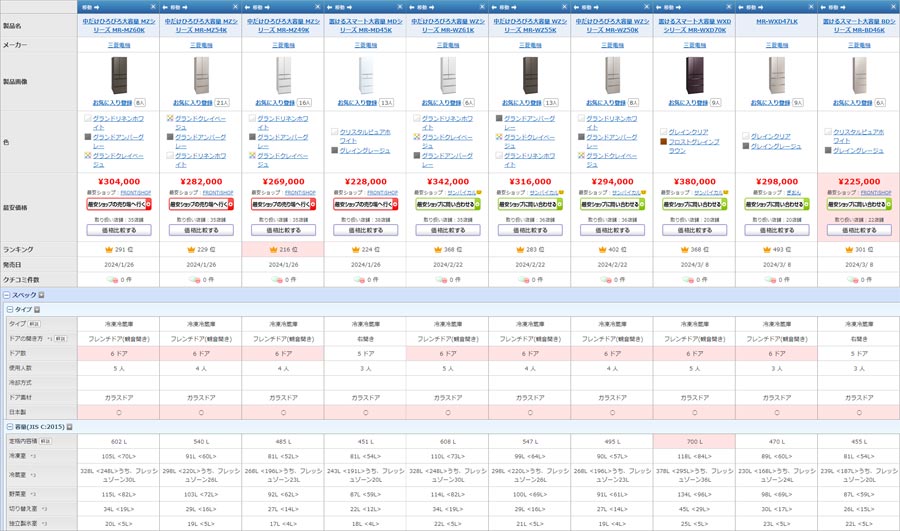Select グランドリネンホワイト swatch under MR-MZ60K

pyautogui.click(x=88, y=118)
